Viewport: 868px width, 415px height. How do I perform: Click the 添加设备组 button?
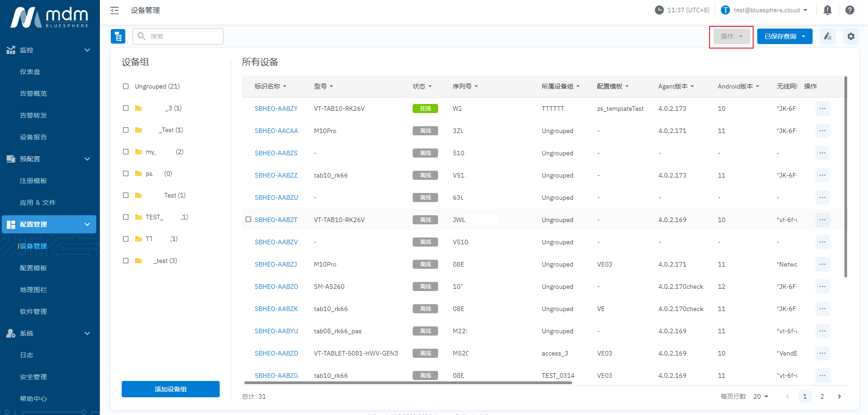coord(170,389)
